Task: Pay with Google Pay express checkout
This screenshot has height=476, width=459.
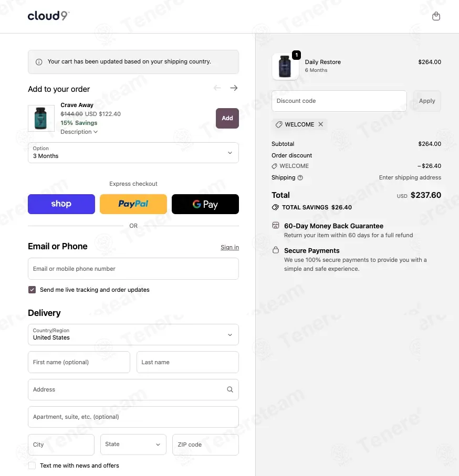Action: (205, 204)
